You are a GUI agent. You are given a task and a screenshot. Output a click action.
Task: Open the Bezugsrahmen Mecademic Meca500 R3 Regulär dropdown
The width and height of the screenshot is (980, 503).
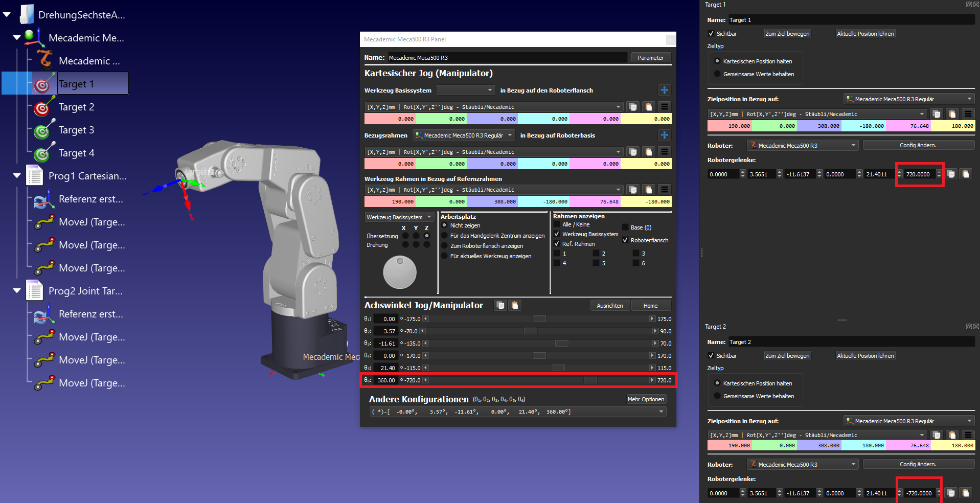[x=463, y=135]
